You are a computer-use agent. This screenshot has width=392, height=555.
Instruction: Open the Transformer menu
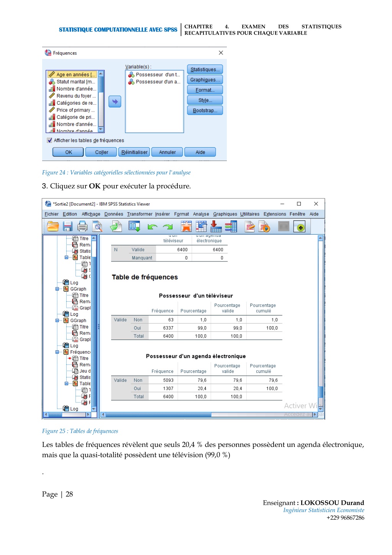click(140, 214)
